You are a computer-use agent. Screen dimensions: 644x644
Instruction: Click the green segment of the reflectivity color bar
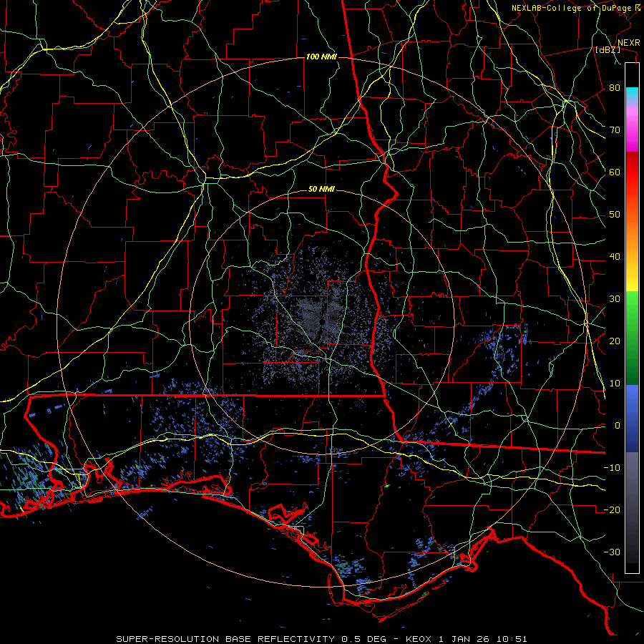[632, 338]
